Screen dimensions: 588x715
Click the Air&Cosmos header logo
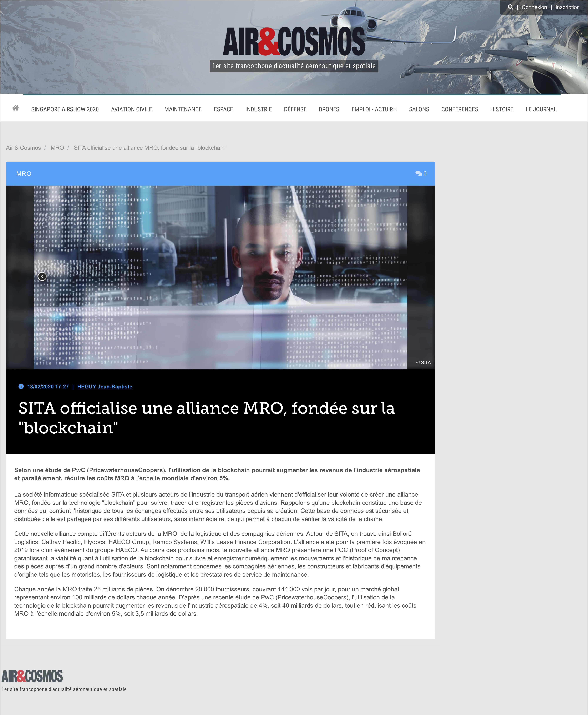(294, 41)
